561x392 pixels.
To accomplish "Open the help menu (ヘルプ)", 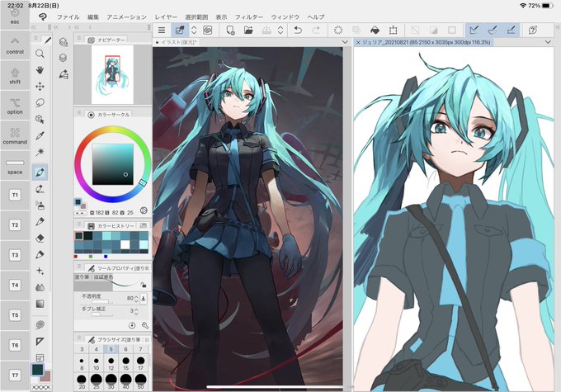I will [x=316, y=17].
